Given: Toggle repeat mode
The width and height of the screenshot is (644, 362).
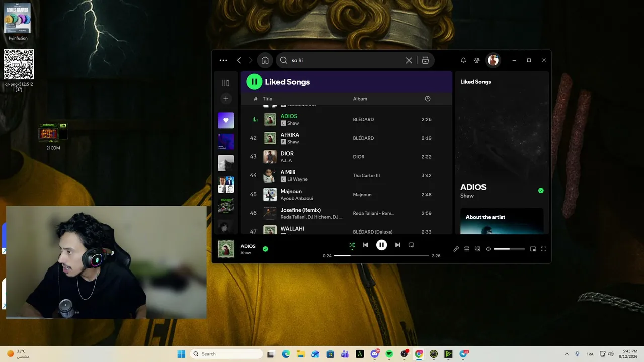Looking at the screenshot, I should point(411,245).
